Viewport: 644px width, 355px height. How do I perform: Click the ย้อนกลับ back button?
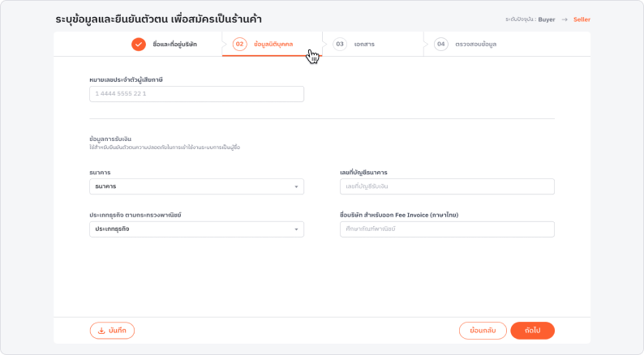coord(483,331)
